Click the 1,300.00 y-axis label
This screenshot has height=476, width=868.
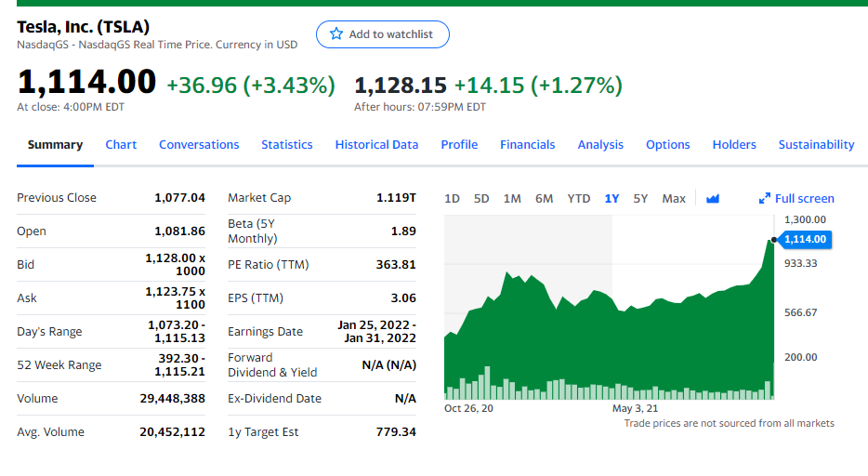(805, 219)
